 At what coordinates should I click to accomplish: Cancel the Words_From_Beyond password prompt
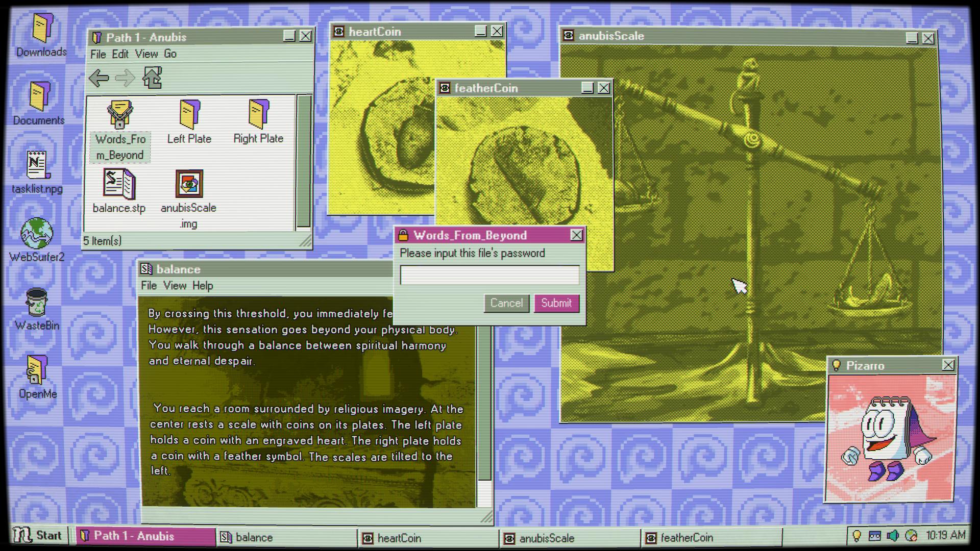point(506,303)
